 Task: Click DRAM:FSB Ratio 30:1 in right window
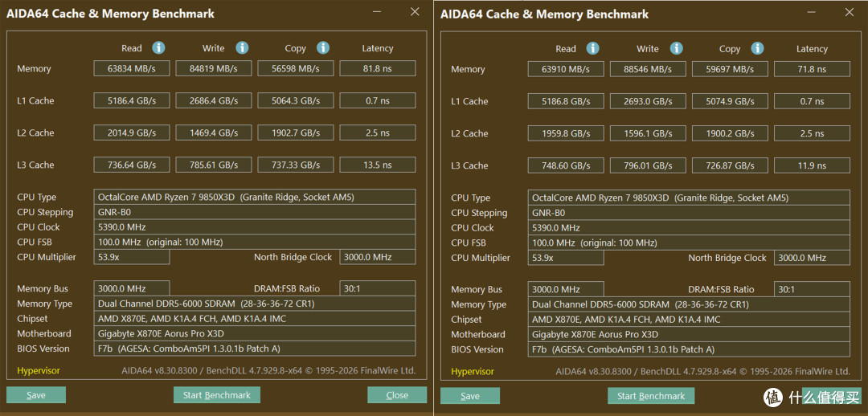click(812, 289)
